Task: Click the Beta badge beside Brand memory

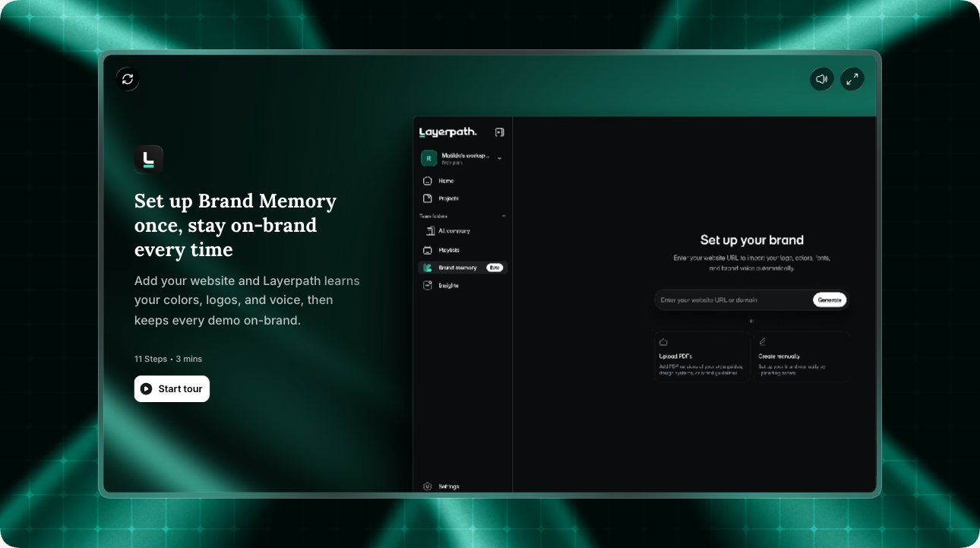Action: [x=495, y=268]
